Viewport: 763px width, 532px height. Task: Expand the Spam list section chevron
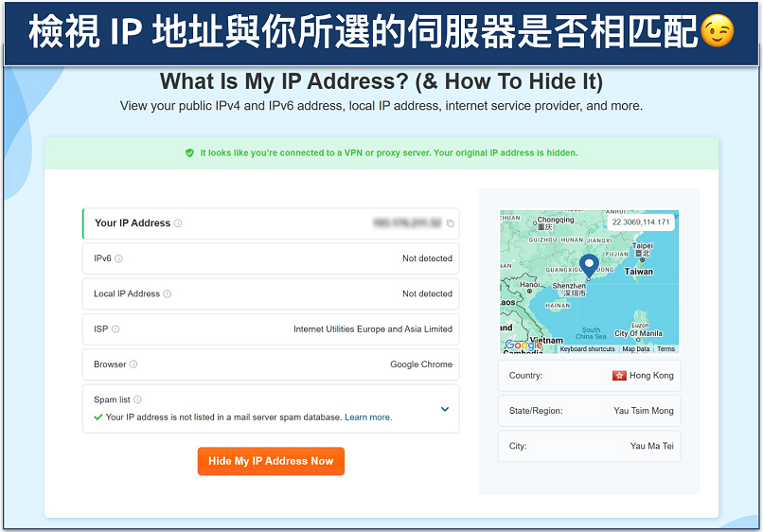pyautogui.click(x=445, y=409)
